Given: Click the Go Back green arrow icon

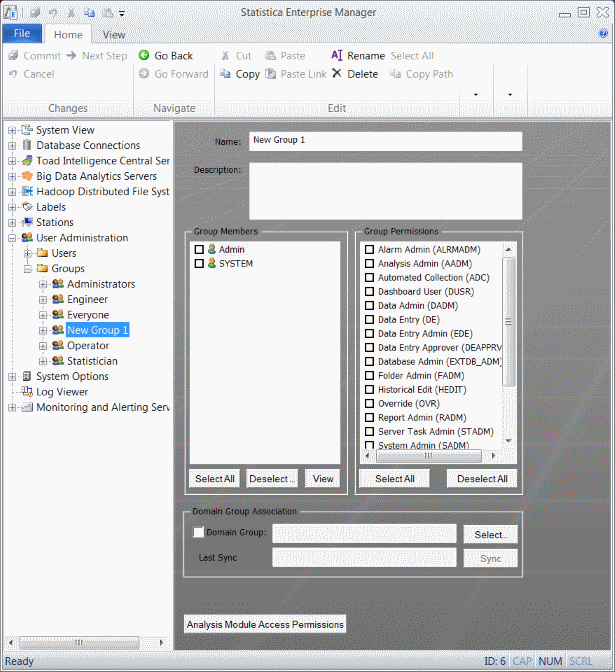Looking at the screenshot, I should point(144,56).
